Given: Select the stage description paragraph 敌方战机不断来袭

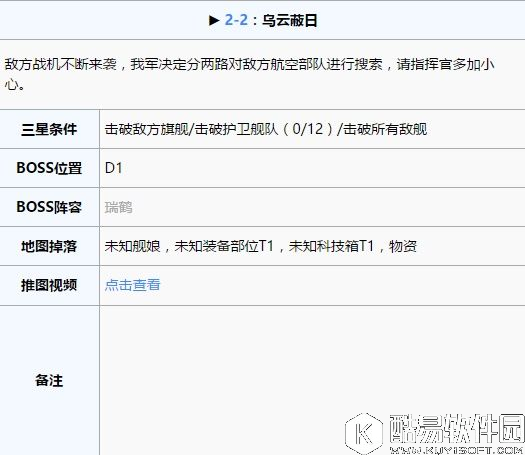Looking at the screenshot, I should (x=249, y=74).
